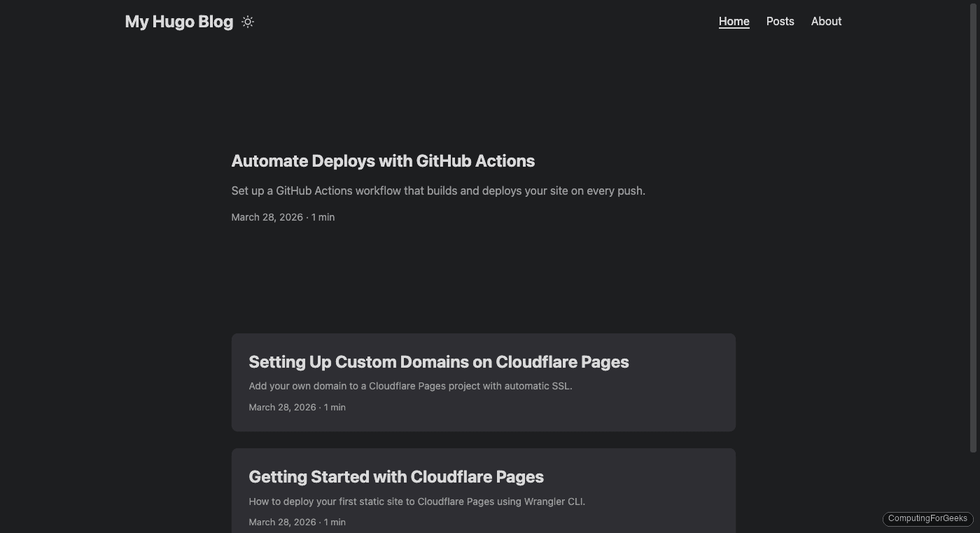Click the automatic SSL summary line

pyautogui.click(x=410, y=386)
